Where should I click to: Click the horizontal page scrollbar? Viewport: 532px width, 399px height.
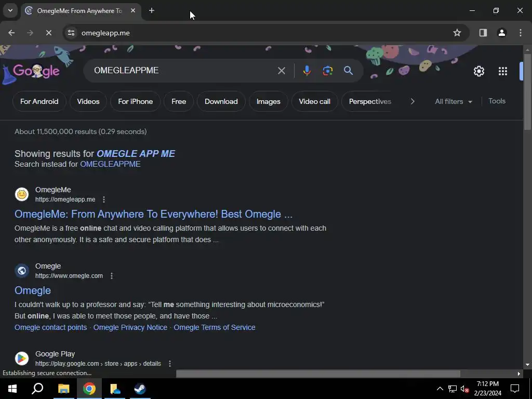pos(318,374)
